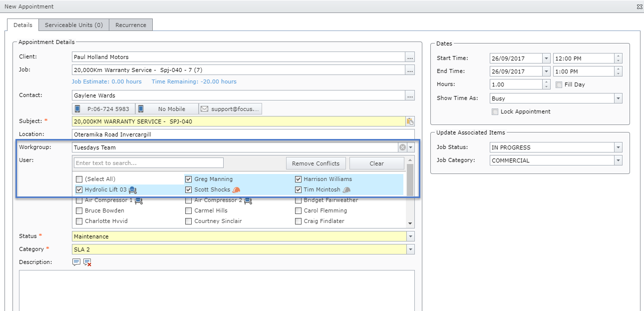Click the equipment icon next to Hydrolic Lift 03

point(133,190)
